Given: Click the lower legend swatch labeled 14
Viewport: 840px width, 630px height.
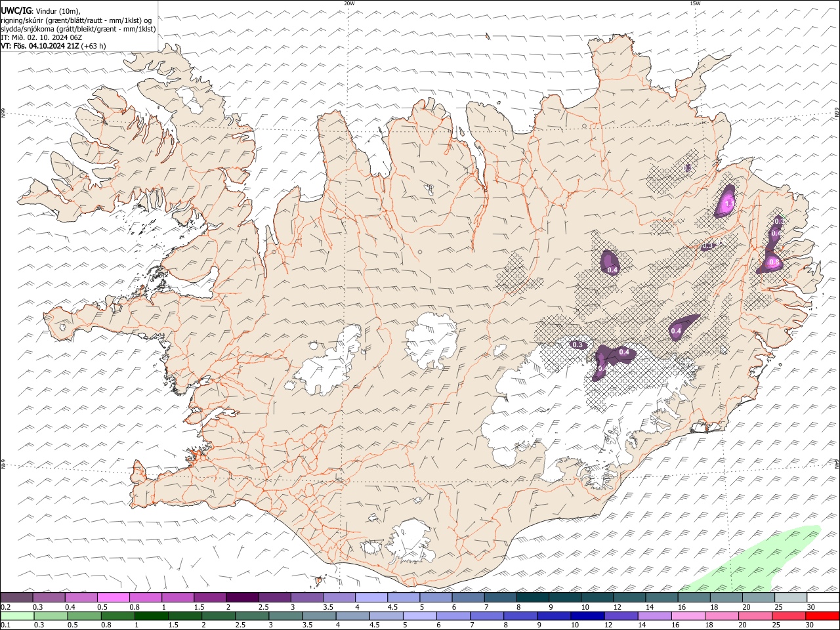Looking at the screenshot, I should click(x=654, y=616).
